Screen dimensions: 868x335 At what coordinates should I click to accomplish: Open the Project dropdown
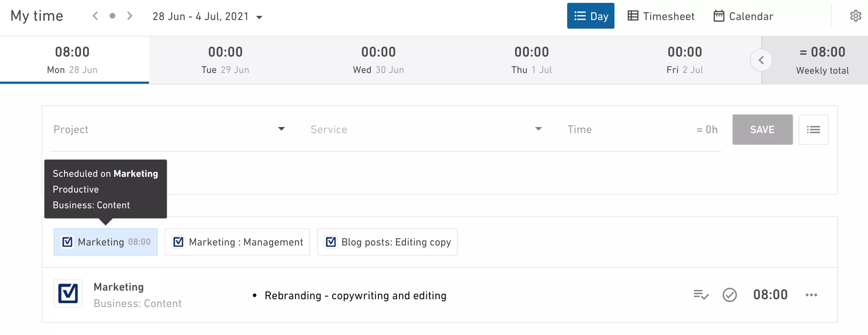pyautogui.click(x=169, y=130)
